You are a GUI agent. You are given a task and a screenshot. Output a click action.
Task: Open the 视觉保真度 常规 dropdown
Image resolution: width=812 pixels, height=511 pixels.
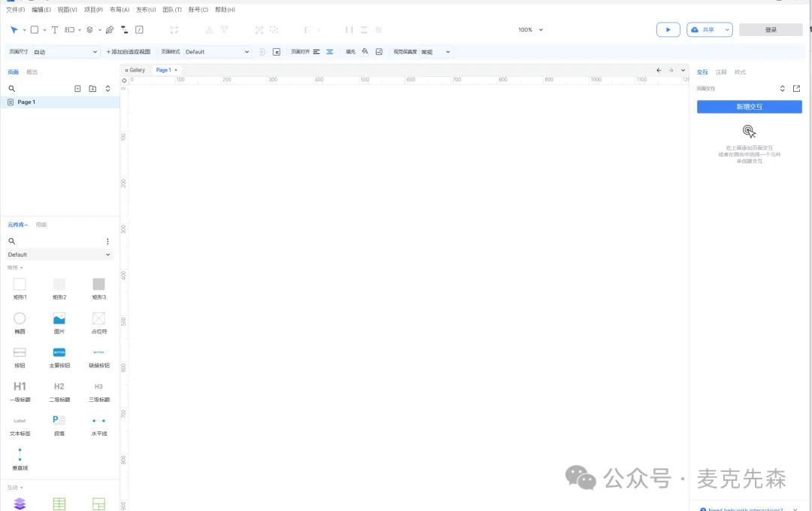tap(435, 52)
